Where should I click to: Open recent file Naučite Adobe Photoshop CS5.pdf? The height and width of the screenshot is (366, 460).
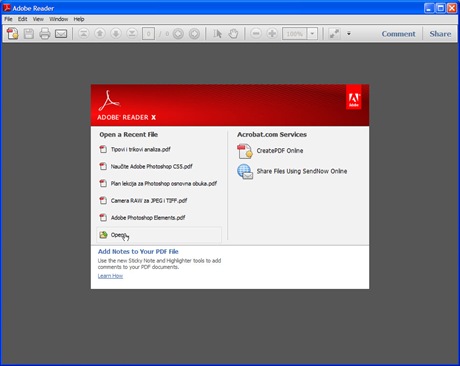tap(152, 166)
